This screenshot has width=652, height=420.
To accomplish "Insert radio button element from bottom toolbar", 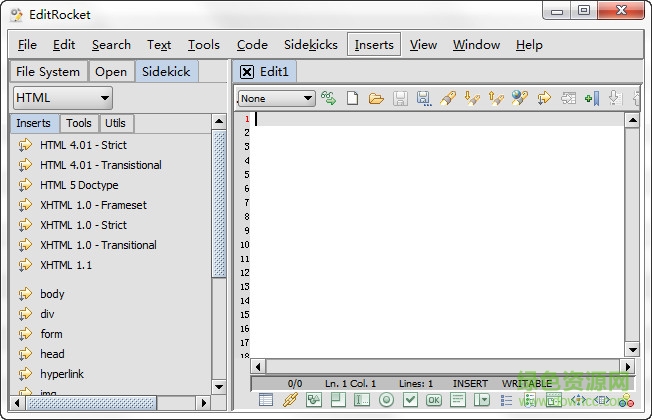I will 386,400.
